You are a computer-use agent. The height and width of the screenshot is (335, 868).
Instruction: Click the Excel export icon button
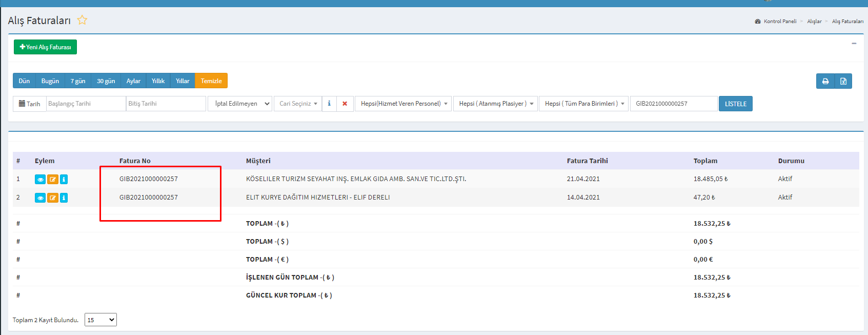[x=843, y=81]
